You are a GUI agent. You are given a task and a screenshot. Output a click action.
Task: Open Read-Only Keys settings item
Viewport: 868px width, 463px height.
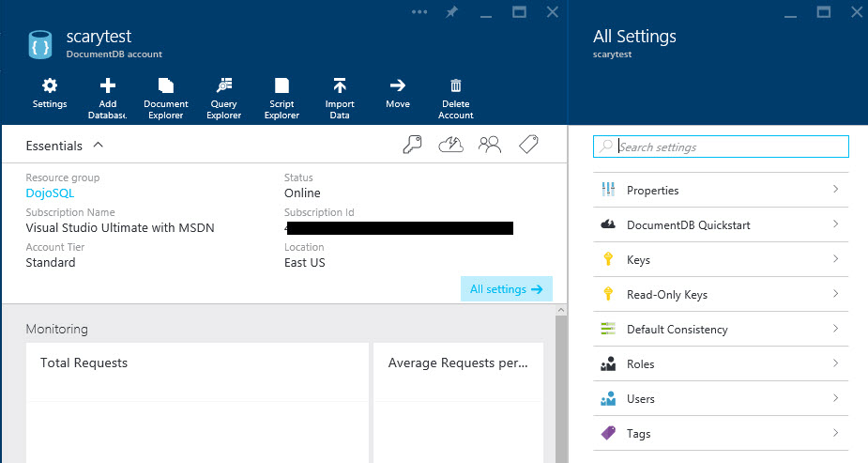[x=721, y=295]
